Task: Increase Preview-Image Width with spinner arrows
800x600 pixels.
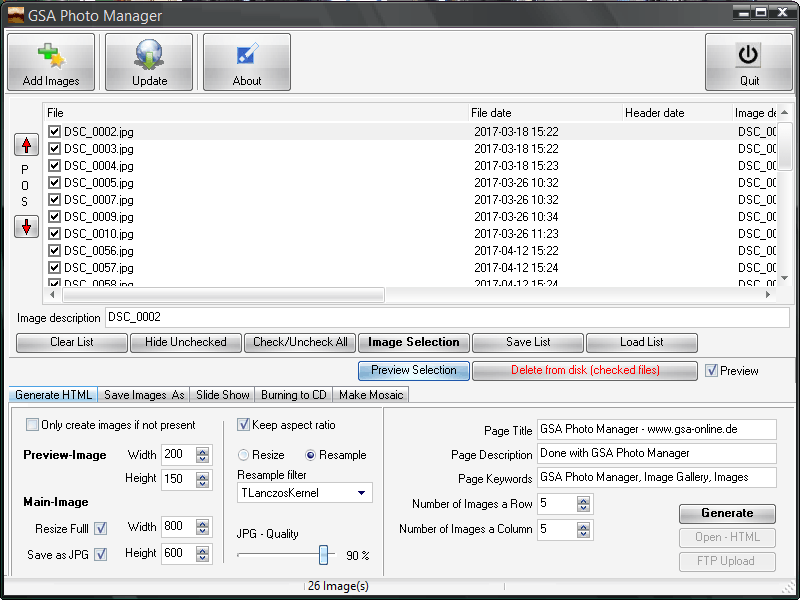Action: (x=203, y=451)
